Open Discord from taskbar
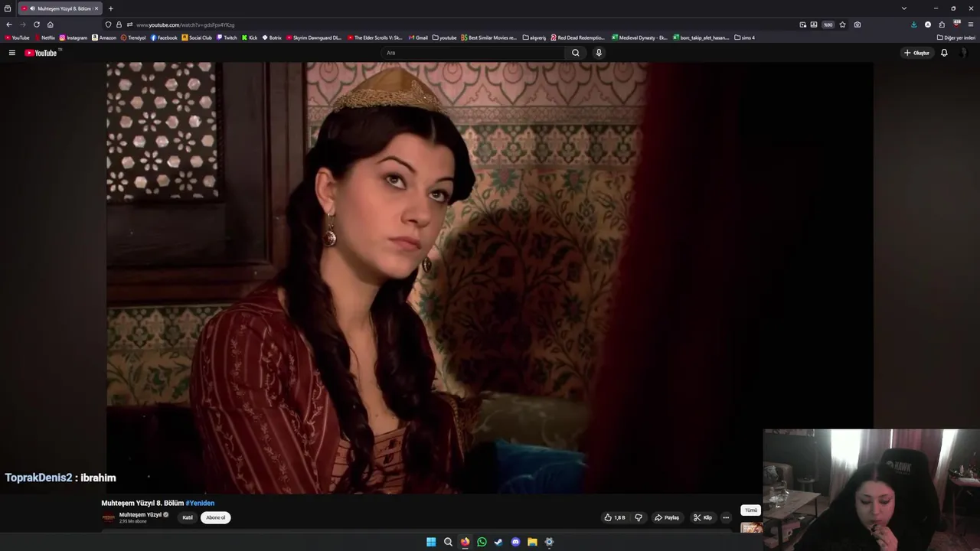 click(x=515, y=542)
